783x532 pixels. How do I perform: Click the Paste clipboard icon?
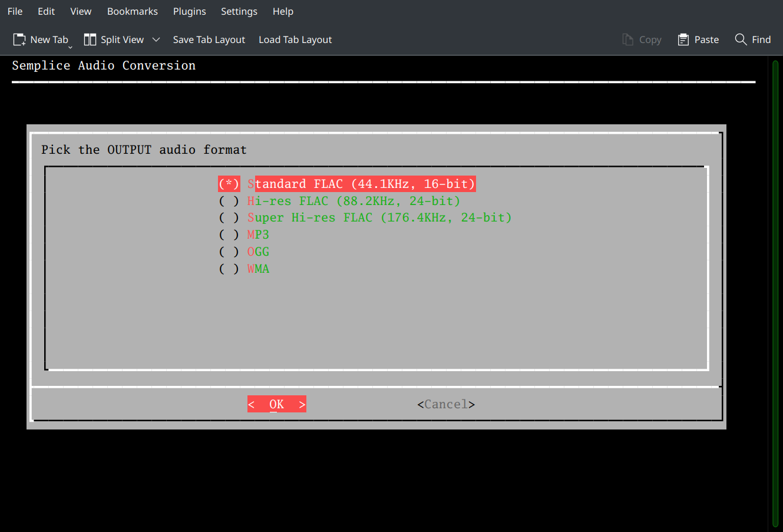683,39
